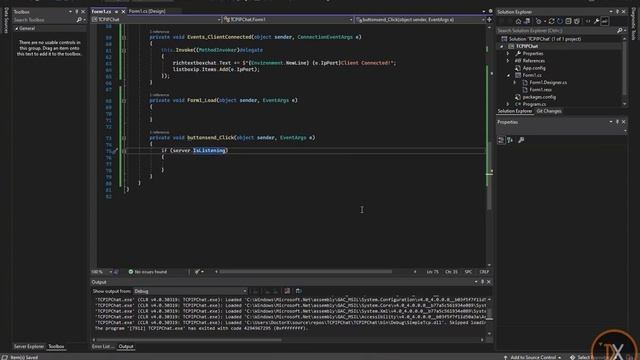Click the CRLF line ending indicator
Screen dimensions: 640x360
click(x=484, y=272)
